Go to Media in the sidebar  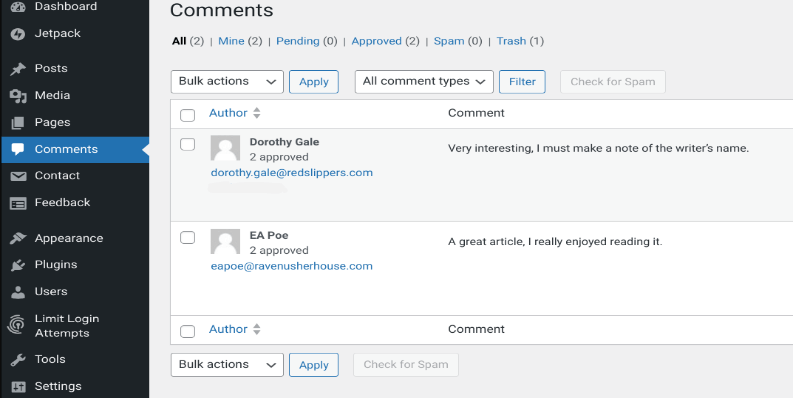coord(53,95)
